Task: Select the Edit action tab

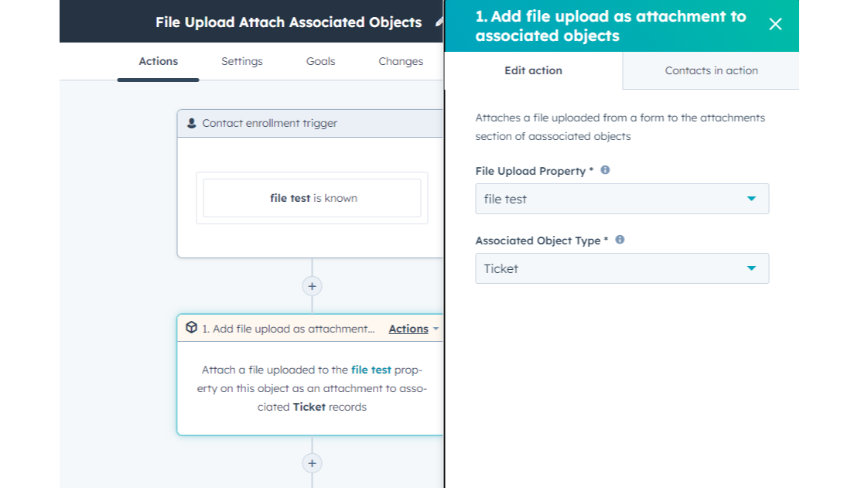Action: click(533, 70)
